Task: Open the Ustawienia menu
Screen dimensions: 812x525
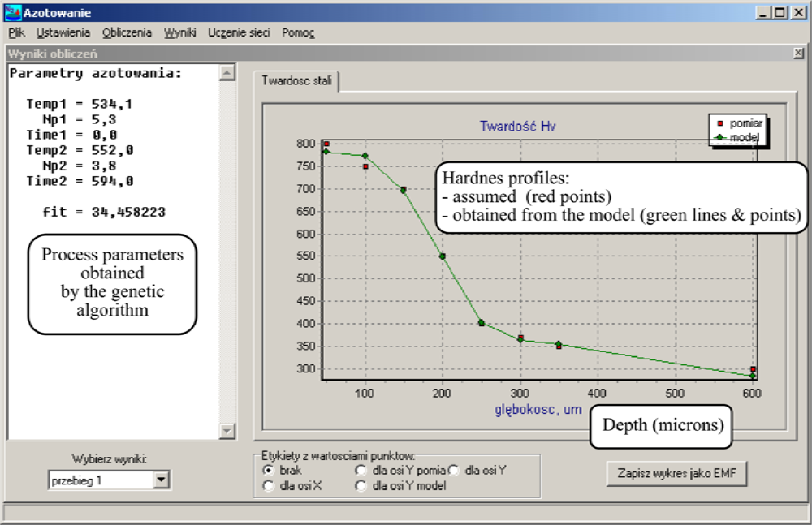Action: pos(63,33)
